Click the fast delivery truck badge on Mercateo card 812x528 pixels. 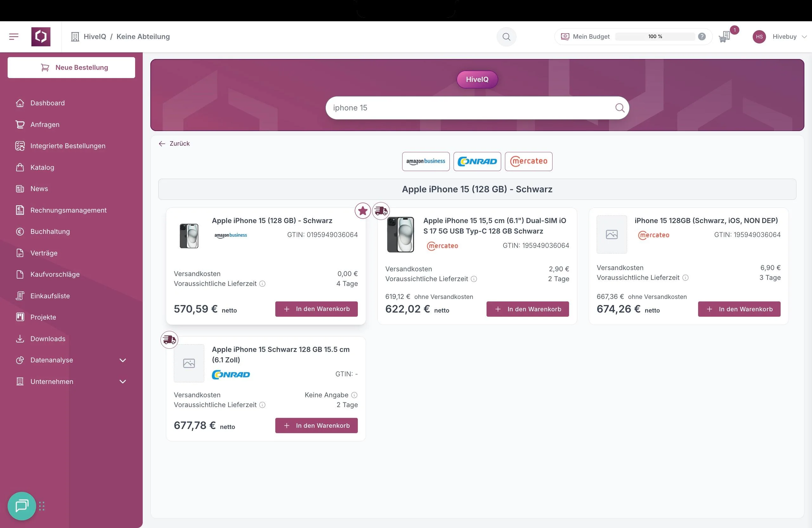(381, 211)
